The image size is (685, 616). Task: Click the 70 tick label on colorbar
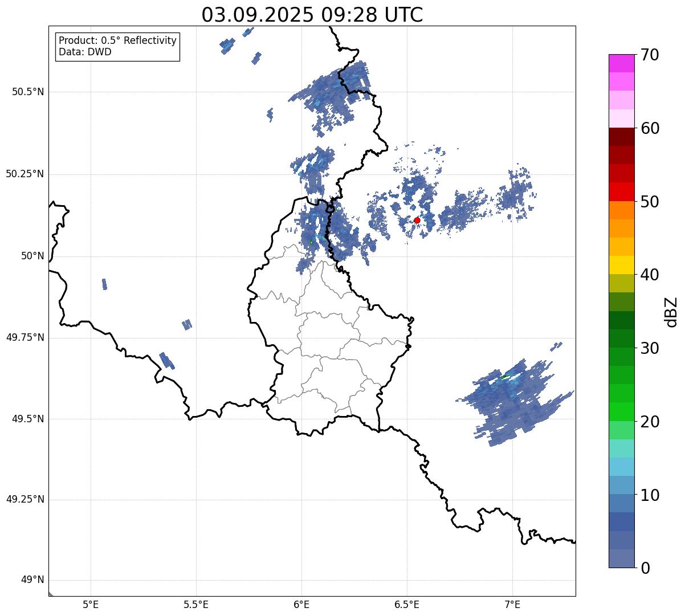click(650, 55)
